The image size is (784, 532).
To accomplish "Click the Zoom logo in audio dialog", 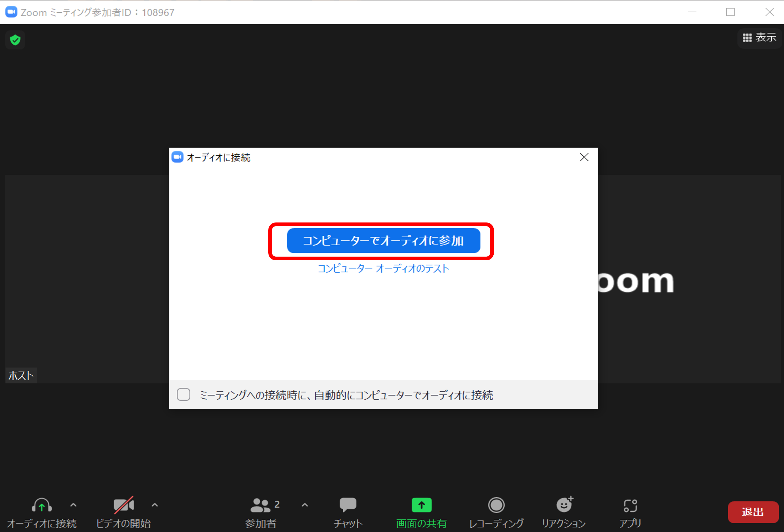I will tap(177, 157).
